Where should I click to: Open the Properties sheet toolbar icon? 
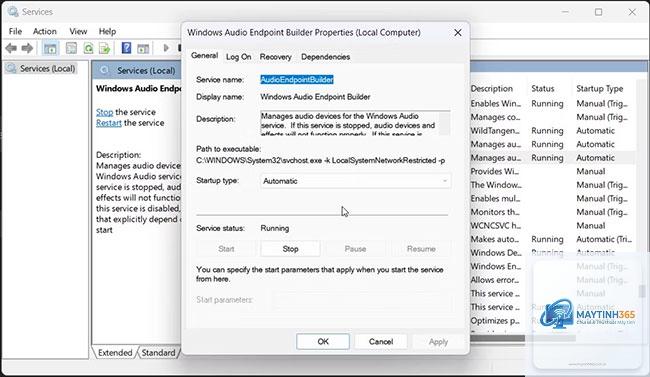point(71,49)
